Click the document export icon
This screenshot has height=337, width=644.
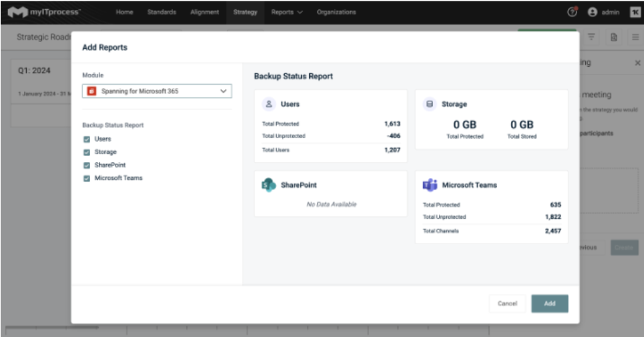click(x=614, y=37)
